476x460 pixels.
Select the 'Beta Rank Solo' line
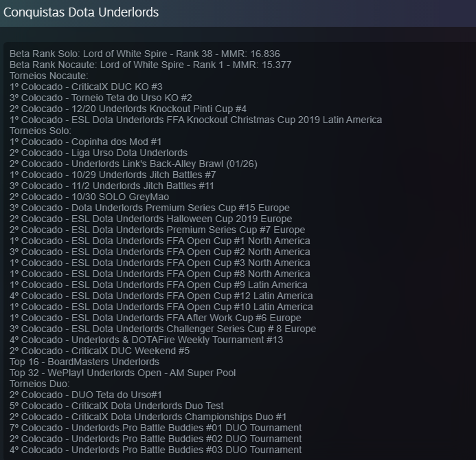pos(145,54)
